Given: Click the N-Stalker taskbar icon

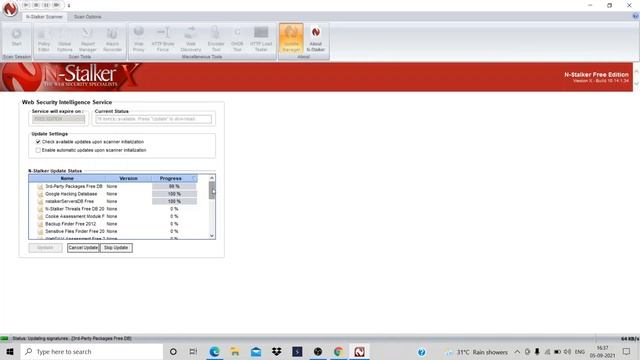Looking at the screenshot, I should (359, 351).
